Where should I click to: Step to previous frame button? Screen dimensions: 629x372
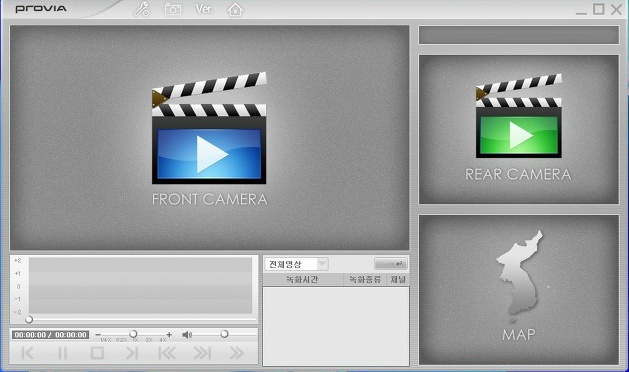27,353
